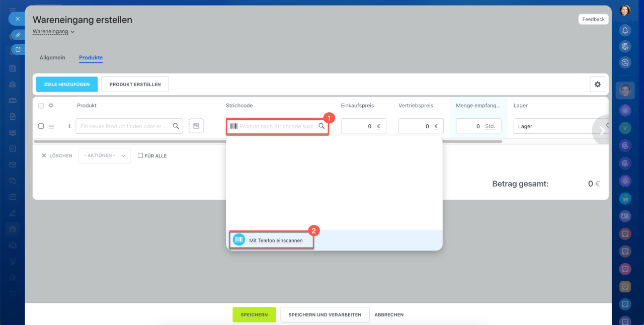Click the green SPEICHERN button

(x=254, y=314)
